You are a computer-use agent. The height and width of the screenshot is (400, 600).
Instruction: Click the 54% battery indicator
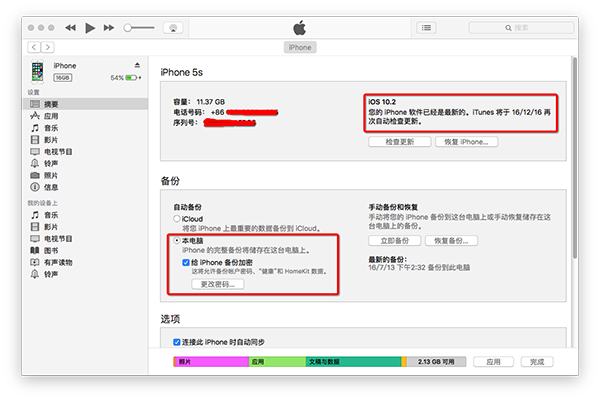pyautogui.click(x=126, y=78)
